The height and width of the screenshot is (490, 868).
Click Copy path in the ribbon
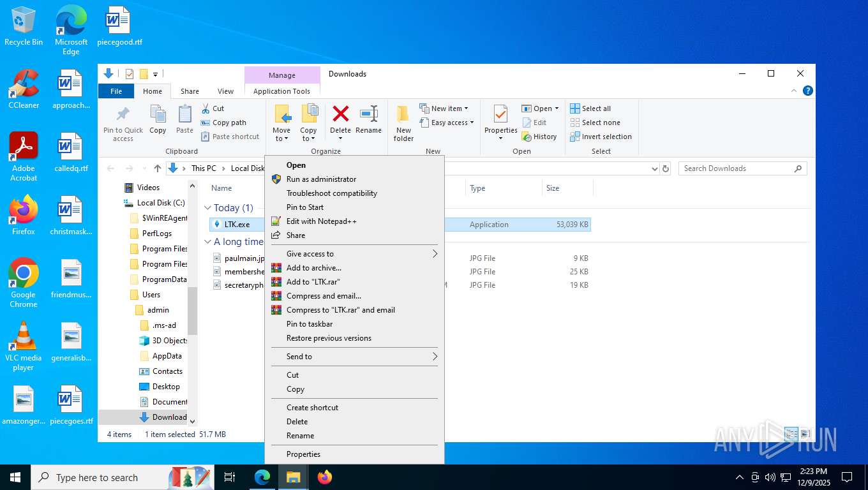223,122
